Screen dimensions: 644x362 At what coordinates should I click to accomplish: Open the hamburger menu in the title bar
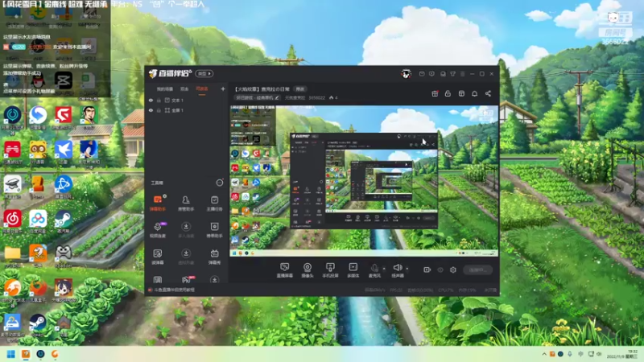coord(462,74)
